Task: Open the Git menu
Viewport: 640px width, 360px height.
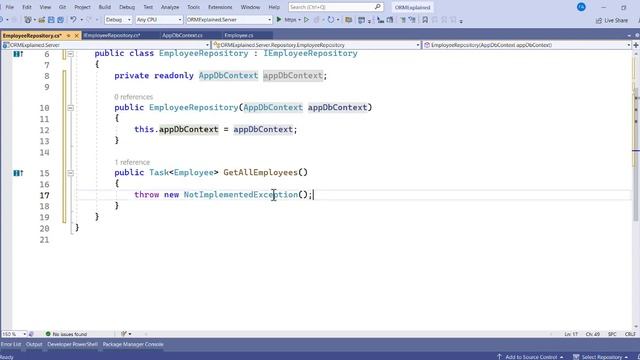Action: pyautogui.click(x=62, y=7)
